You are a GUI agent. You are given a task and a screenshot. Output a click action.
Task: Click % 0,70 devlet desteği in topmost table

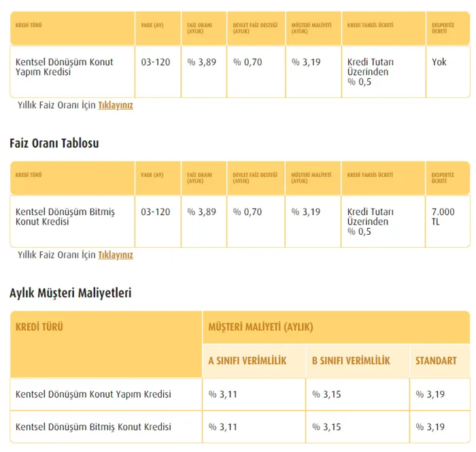click(248, 62)
